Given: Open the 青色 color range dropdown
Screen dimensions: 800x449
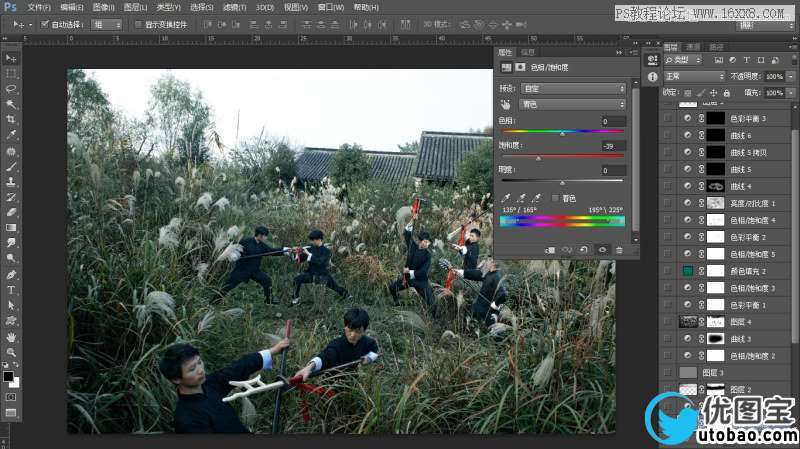Looking at the screenshot, I should tap(573, 105).
